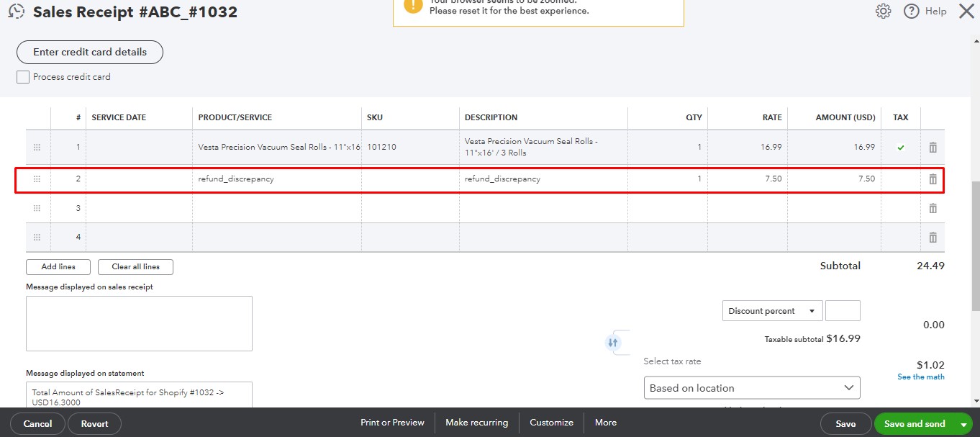Image resolution: width=980 pixels, height=437 pixels.
Task: Click the Cancel button
Action: pyautogui.click(x=37, y=424)
